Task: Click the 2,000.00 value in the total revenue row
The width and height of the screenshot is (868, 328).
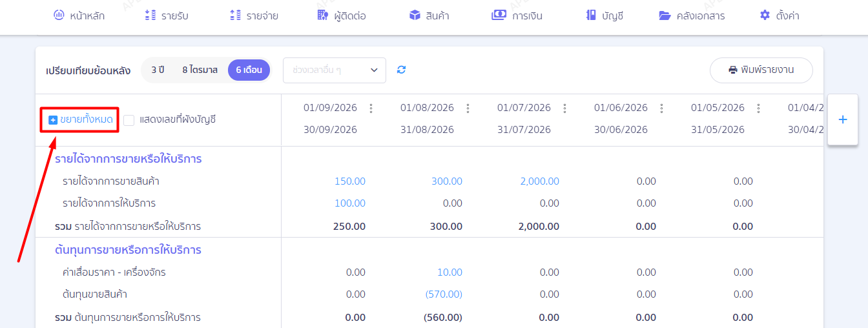Action: [x=539, y=227]
